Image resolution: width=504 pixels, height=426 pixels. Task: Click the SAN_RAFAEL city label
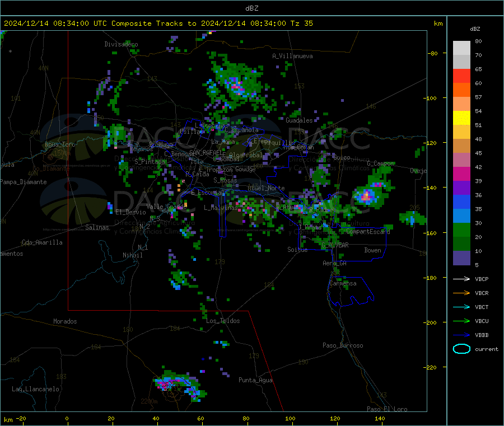tap(207, 153)
